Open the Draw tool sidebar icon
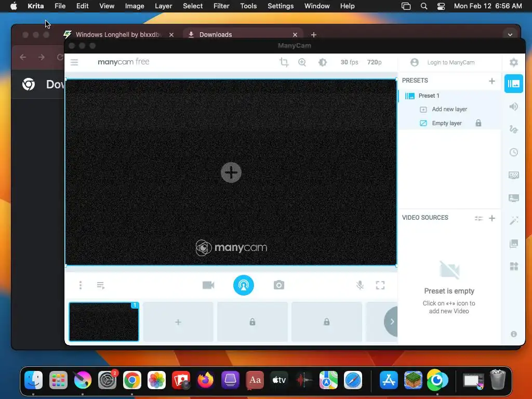Viewport: 532px width, 399px height. pos(514,129)
